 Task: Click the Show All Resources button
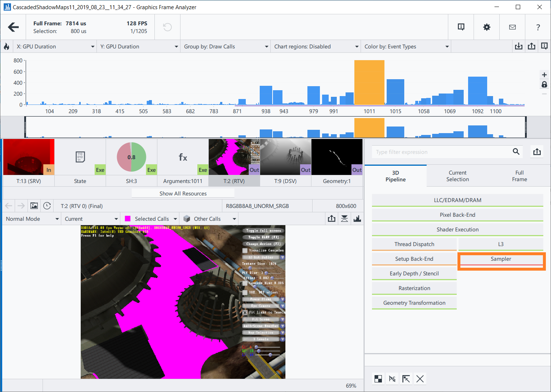click(x=183, y=194)
